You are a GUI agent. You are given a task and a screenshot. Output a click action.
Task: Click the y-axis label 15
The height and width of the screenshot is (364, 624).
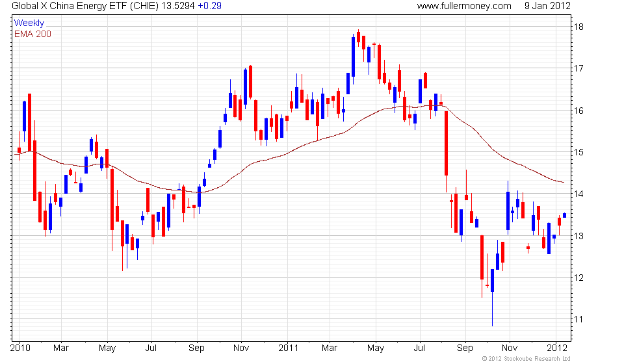(578, 152)
